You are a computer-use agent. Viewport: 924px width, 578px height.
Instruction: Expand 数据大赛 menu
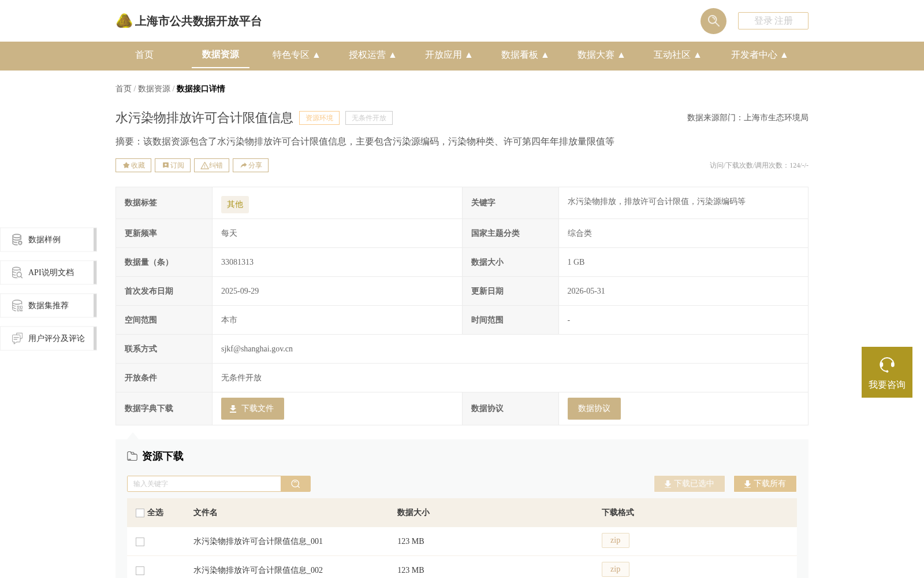(x=601, y=55)
